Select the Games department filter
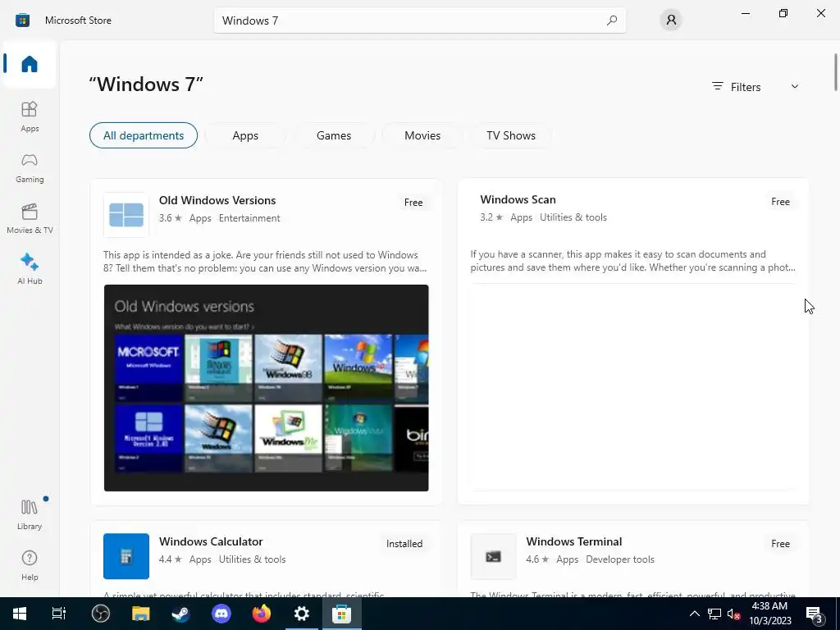The height and width of the screenshot is (630, 840). tap(334, 135)
